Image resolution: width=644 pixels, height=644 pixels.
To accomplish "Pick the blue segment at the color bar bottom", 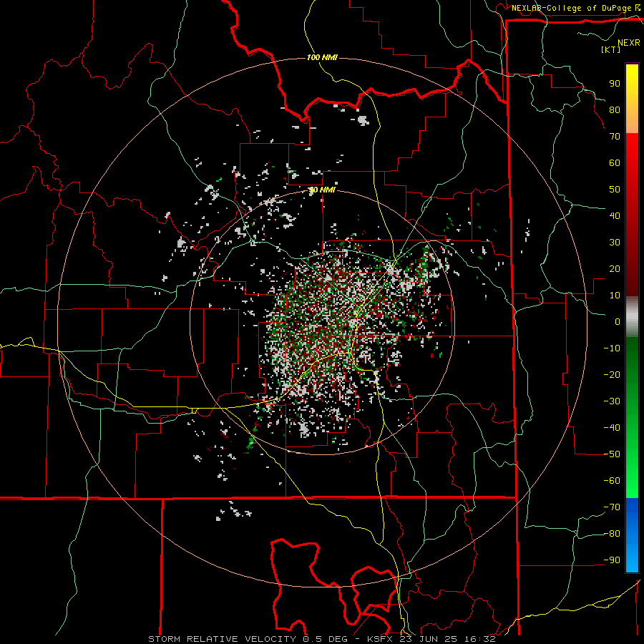I will [632, 535].
